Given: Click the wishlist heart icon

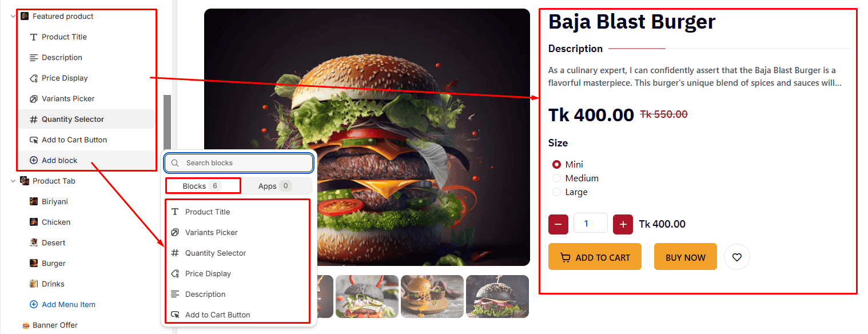Looking at the screenshot, I should 737,257.
